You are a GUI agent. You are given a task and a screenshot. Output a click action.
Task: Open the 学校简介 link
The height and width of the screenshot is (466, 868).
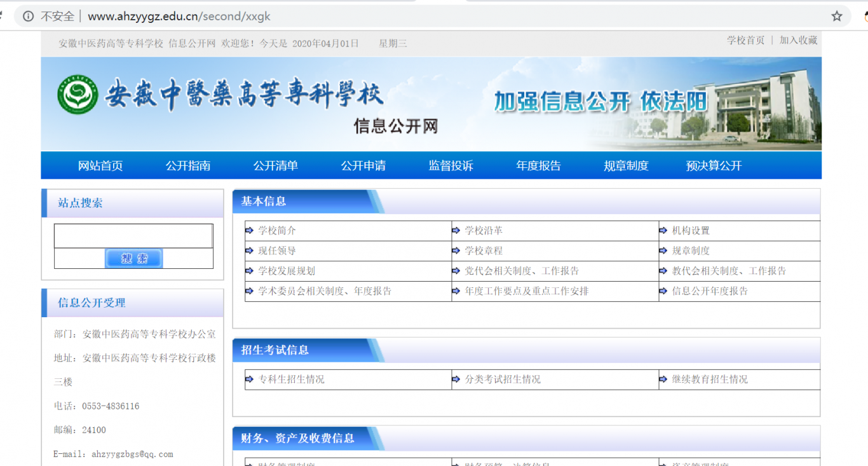277,231
